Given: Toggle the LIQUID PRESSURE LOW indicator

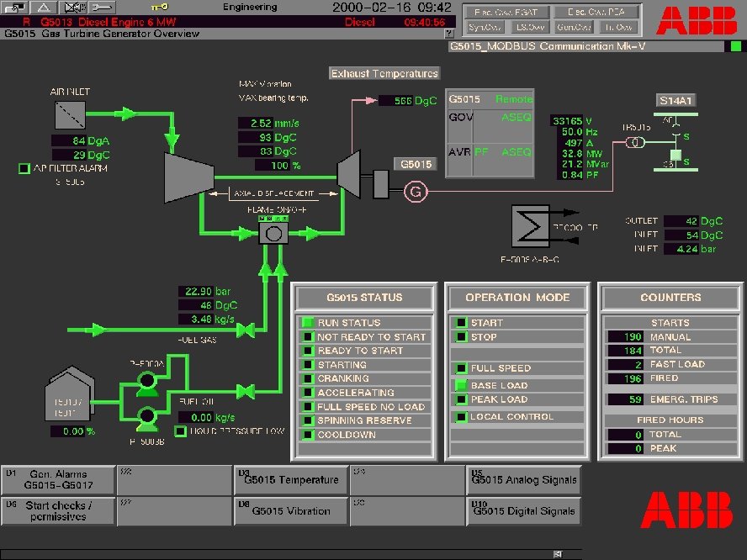Looking at the screenshot, I should pos(181,431).
